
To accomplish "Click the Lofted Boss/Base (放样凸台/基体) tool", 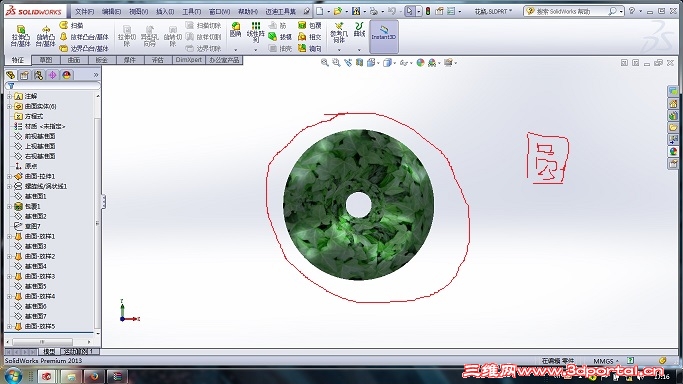I will coord(84,37).
